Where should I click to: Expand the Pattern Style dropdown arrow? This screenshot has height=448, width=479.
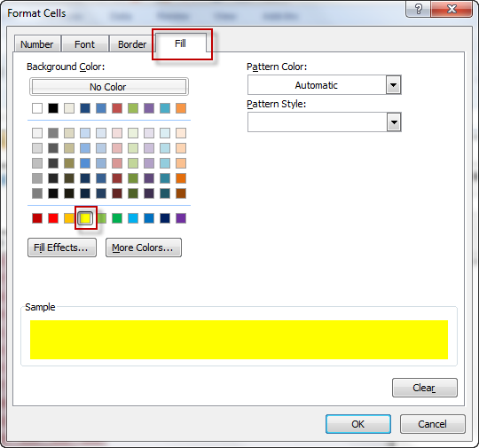394,122
